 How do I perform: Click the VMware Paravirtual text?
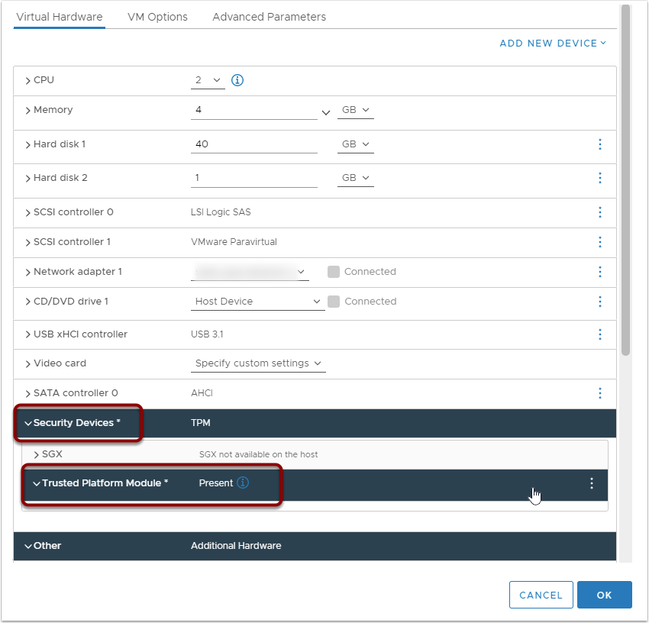tap(234, 242)
